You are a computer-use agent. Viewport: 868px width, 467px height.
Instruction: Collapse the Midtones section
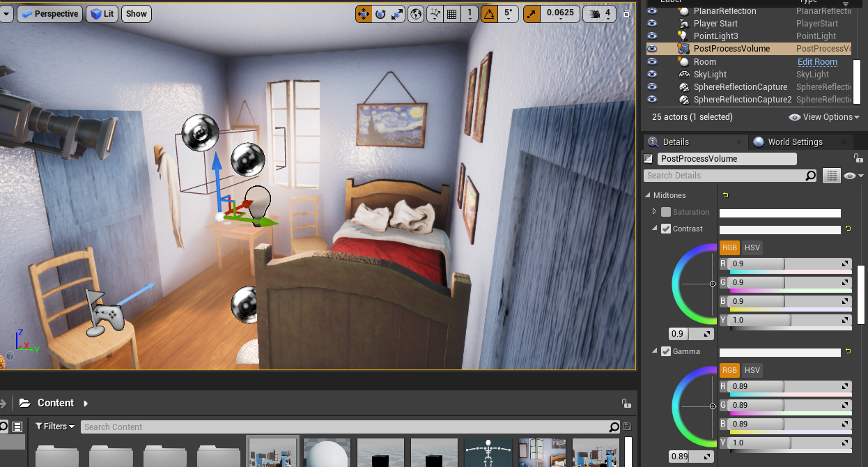pyautogui.click(x=648, y=195)
